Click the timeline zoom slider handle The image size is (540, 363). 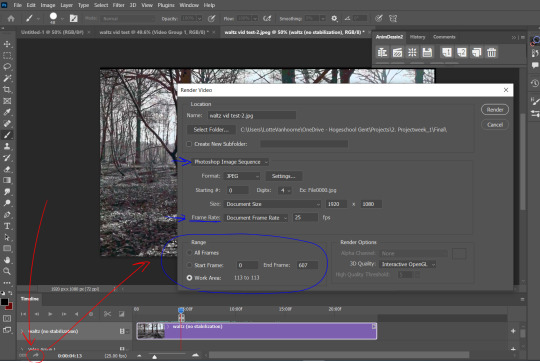coord(154,357)
